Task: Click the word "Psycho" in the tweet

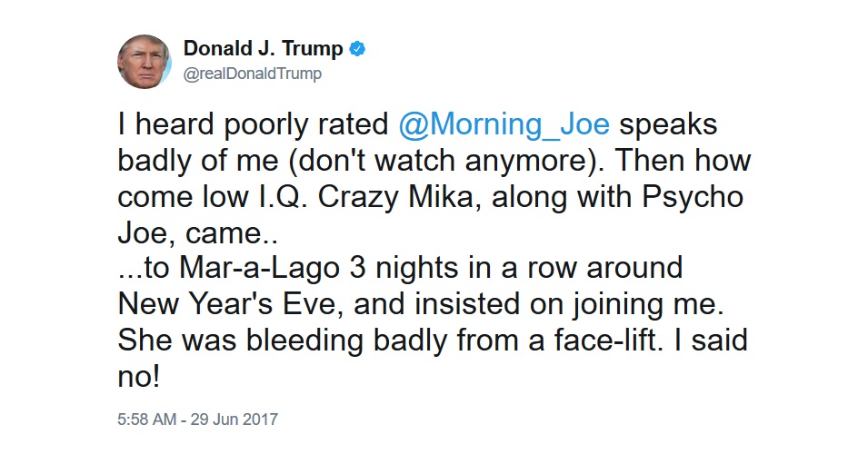Action: pos(693,197)
